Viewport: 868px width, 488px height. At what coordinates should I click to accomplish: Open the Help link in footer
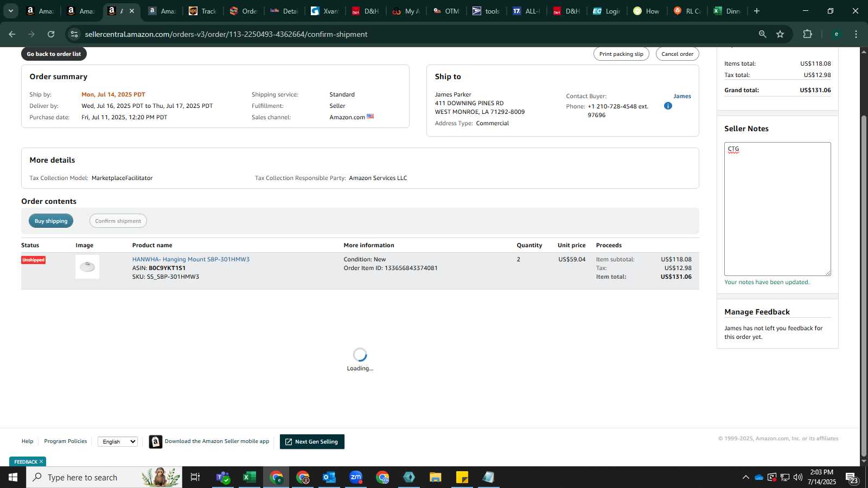coord(27,441)
